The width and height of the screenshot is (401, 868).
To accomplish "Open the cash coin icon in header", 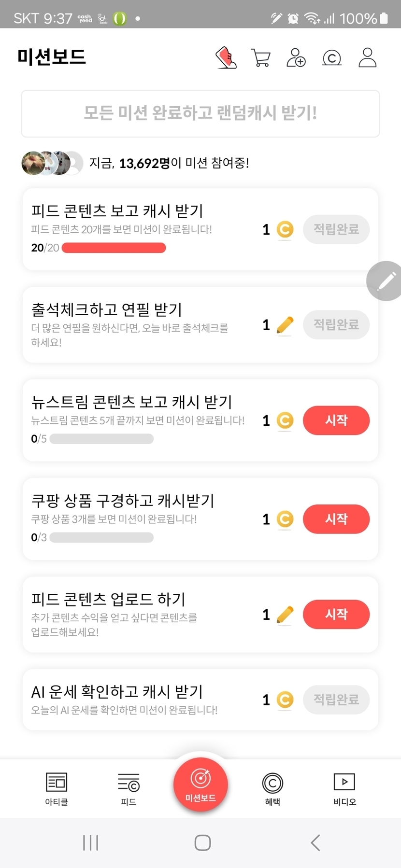I will point(332,58).
